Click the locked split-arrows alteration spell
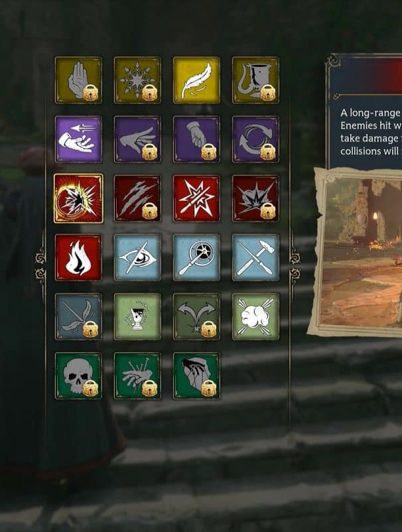The image size is (402, 532). (x=196, y=316)
